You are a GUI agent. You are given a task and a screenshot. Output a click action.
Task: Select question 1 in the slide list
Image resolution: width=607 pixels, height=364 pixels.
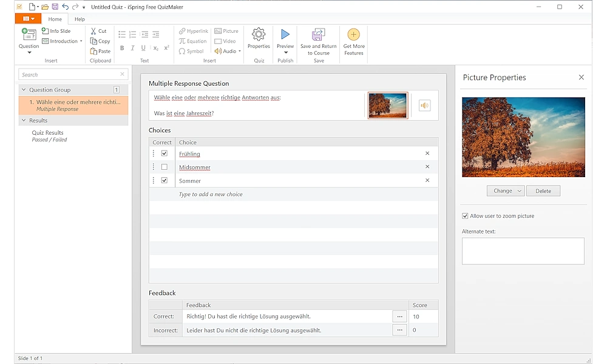tap(73, 105)
